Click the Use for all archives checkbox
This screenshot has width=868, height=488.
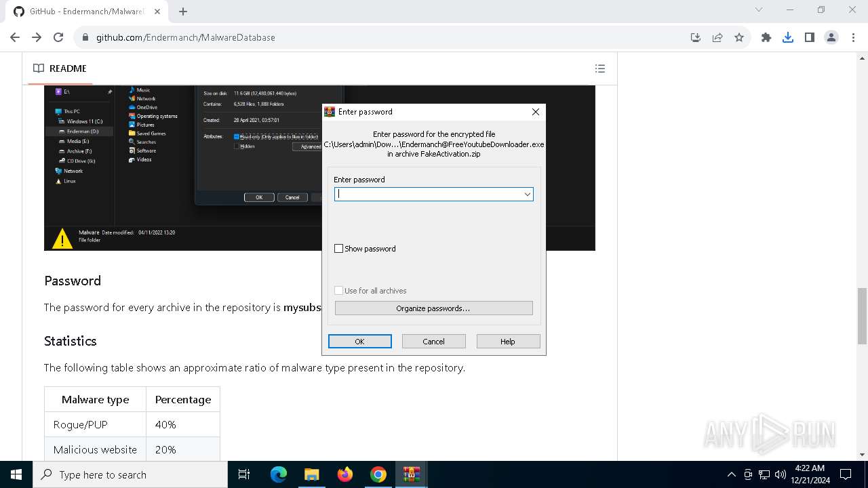pyautogui.click(x=339, y=291)
